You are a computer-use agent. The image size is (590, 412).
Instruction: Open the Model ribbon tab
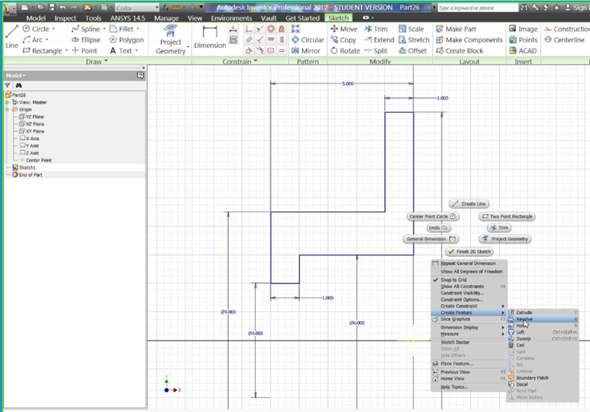click(36, 18)
